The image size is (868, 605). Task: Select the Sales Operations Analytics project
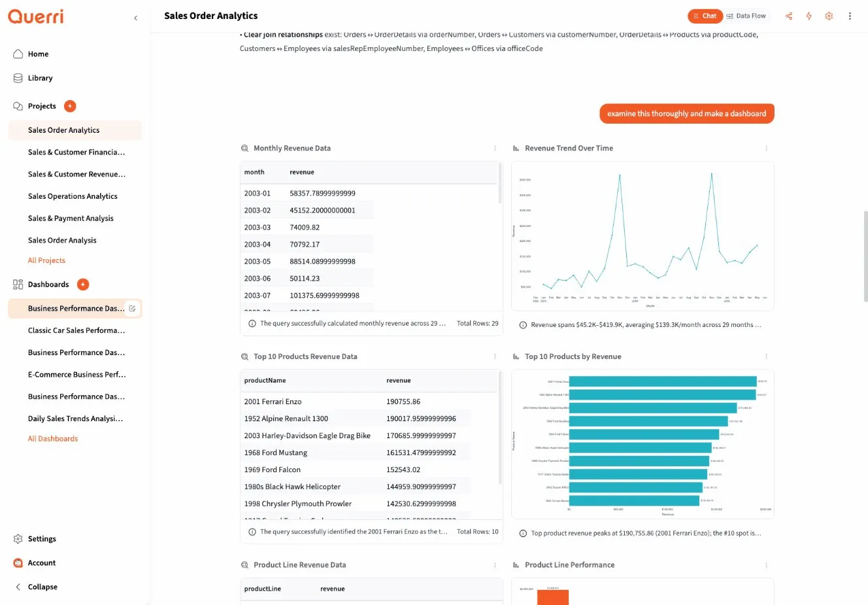[72, 196]
